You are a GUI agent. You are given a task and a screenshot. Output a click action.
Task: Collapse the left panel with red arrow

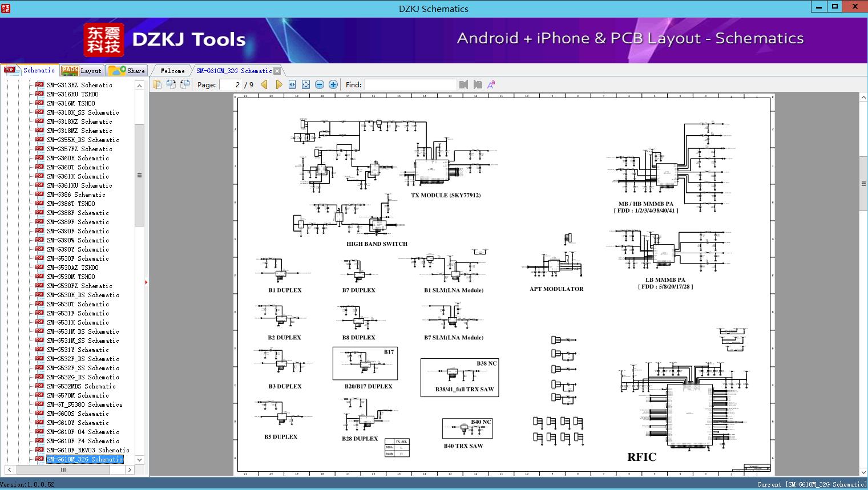[x=146, y=282]
